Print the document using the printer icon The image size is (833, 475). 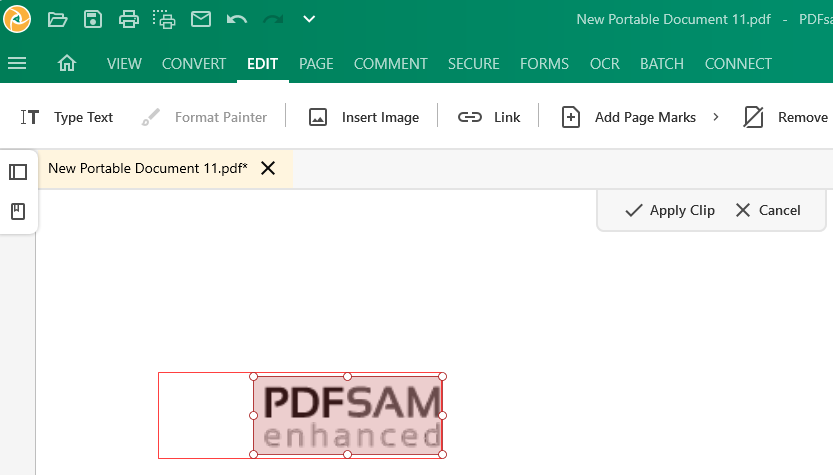[129, 20]
